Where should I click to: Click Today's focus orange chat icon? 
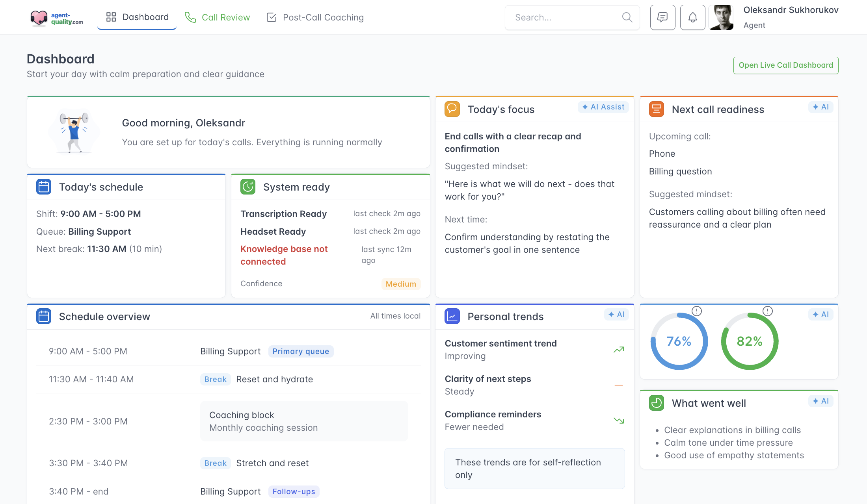pos(452,109)
